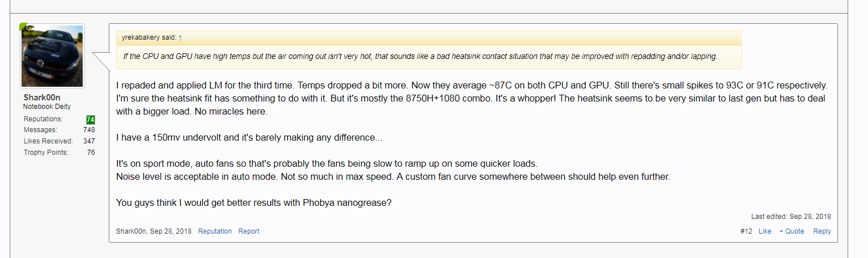The width and height of the screenshot is (868, 258).
Task: Click the Reputation link below the post
Action: pyautogui.click(x=215, y=231)
